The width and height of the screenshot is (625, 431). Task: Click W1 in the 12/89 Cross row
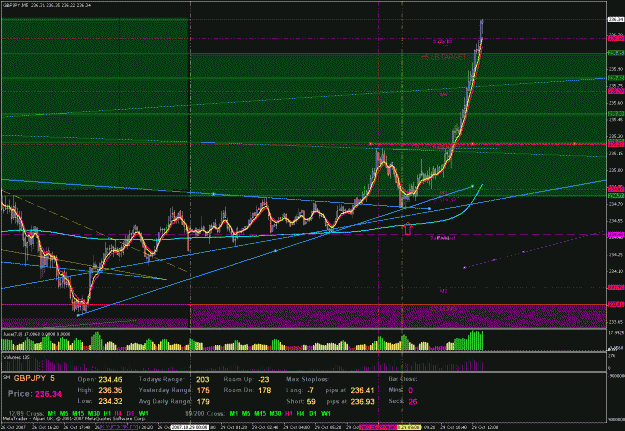[x=143, y=414]
